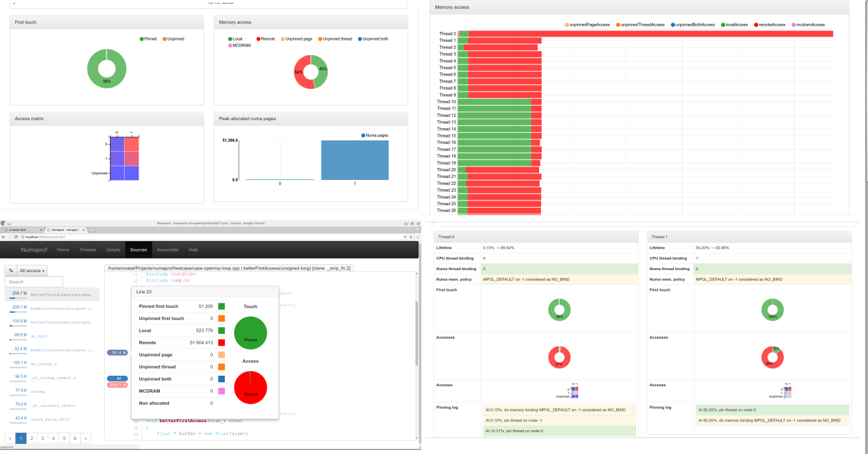Click the Access matrix heatmap
This screenshot has height=454, width=868.
[x=124, y=158]
